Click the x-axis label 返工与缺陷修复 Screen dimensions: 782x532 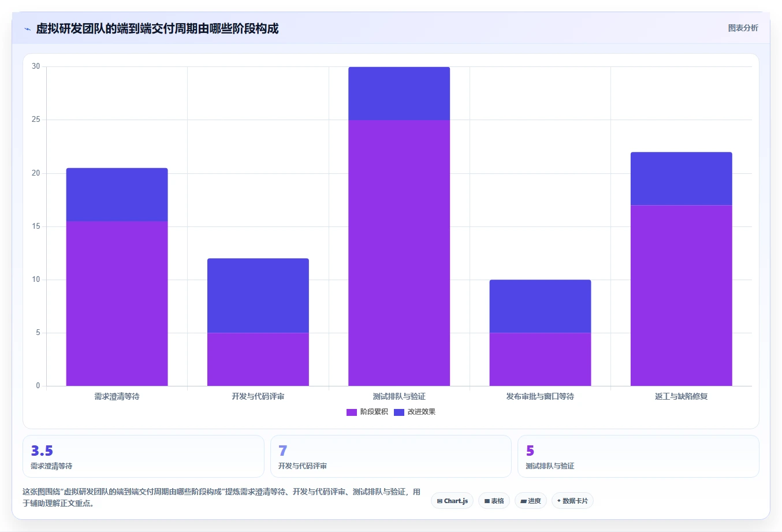pyautogui.click(x=682, y=396)
